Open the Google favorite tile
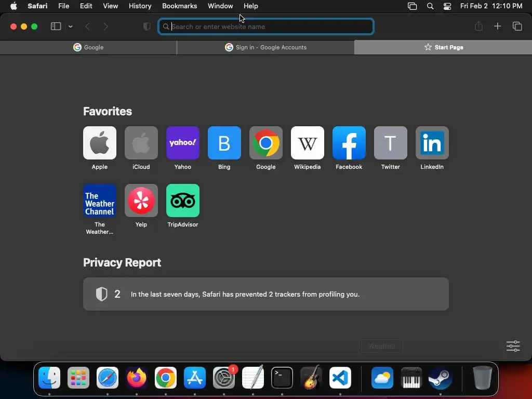Viewport: 532px width, 399px height. (x=265, y=143)
